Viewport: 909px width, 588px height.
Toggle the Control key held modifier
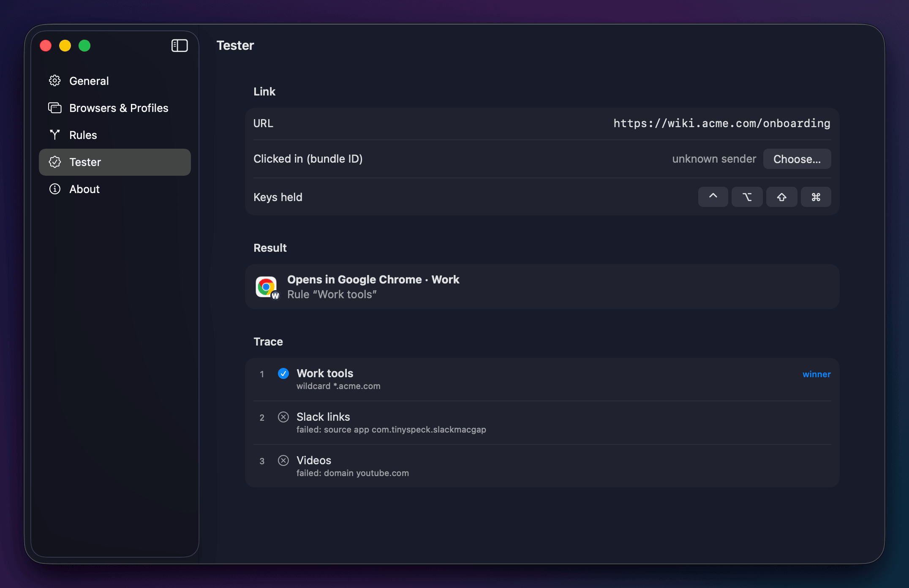(x=713, y=197)
